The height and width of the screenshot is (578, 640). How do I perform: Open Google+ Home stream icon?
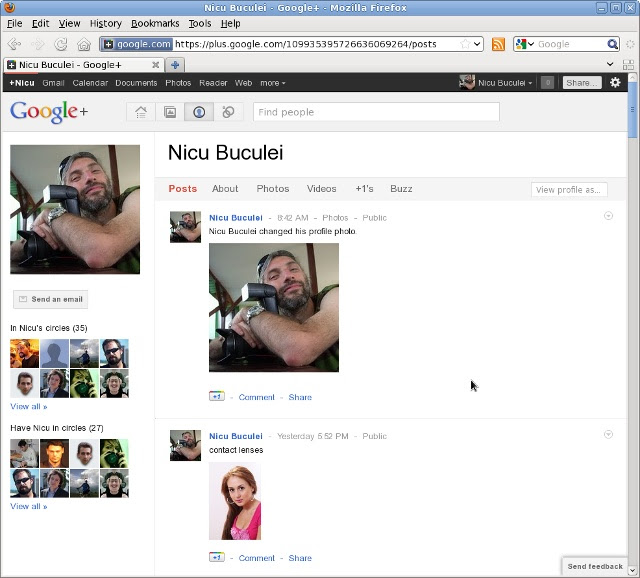pos(141,112)
